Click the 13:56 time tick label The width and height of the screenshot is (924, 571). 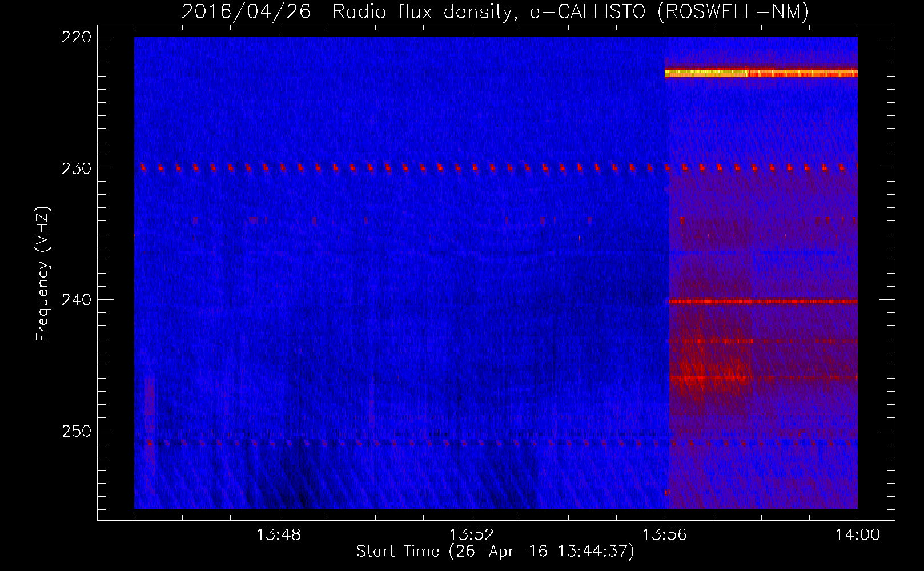click(x=665, y=535)
